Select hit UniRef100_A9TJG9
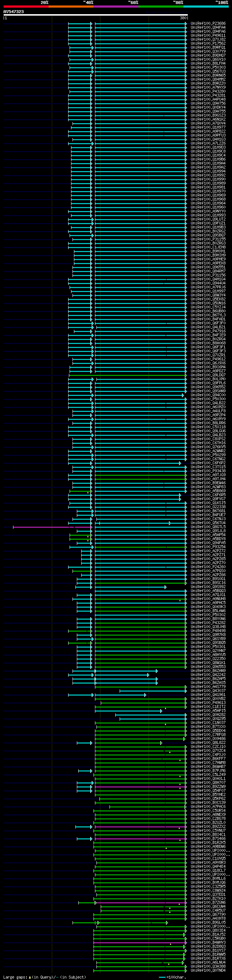 [x=208, y=475]
